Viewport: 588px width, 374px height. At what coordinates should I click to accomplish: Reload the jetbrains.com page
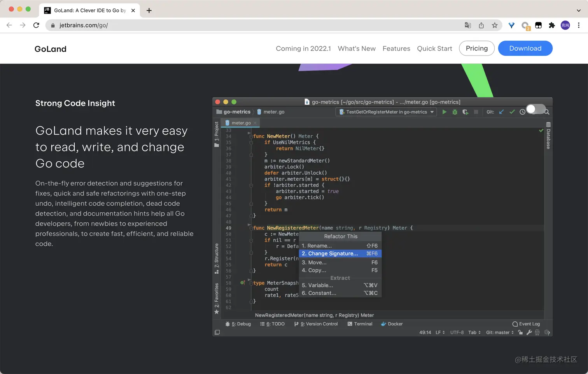(x=36, y=25)
